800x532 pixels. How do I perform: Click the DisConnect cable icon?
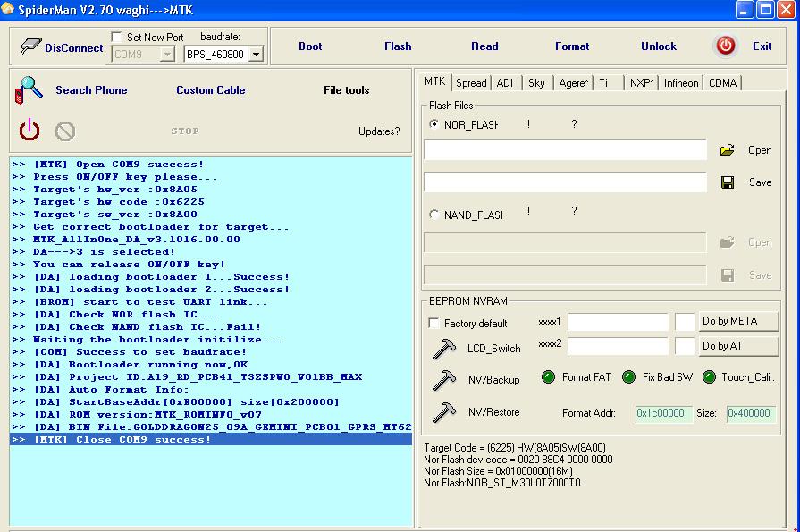(x=30, y=46)
